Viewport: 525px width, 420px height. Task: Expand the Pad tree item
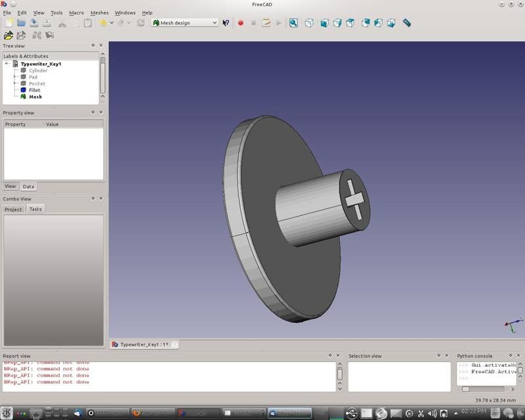(x=14, y=77)
